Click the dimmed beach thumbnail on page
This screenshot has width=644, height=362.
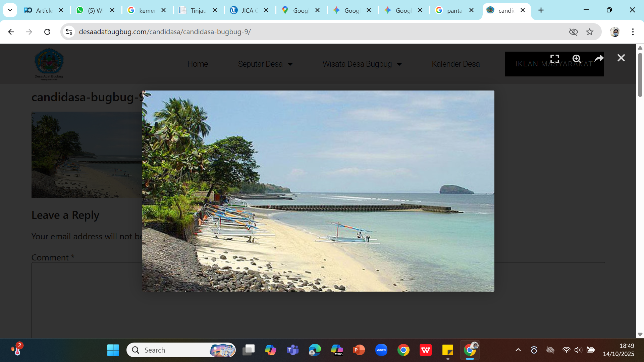pyautogui.click(x=87, y=155)
